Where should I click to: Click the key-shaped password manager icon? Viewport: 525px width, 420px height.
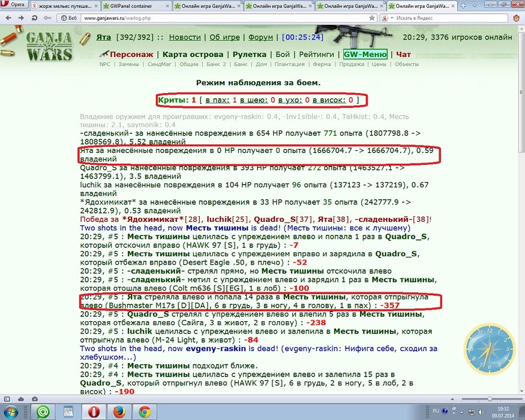pos(47,17)
